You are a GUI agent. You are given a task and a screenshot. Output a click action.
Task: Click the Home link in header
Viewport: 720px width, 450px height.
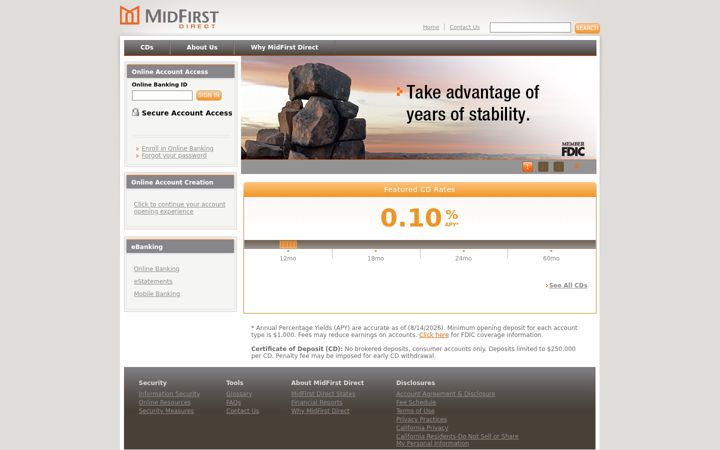(x=431, y=28)
